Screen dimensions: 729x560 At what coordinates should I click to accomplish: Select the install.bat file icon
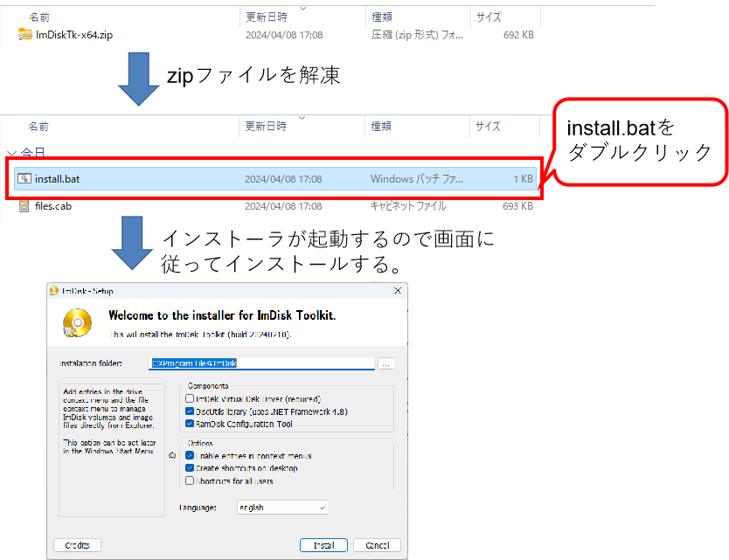pos(24,178)
